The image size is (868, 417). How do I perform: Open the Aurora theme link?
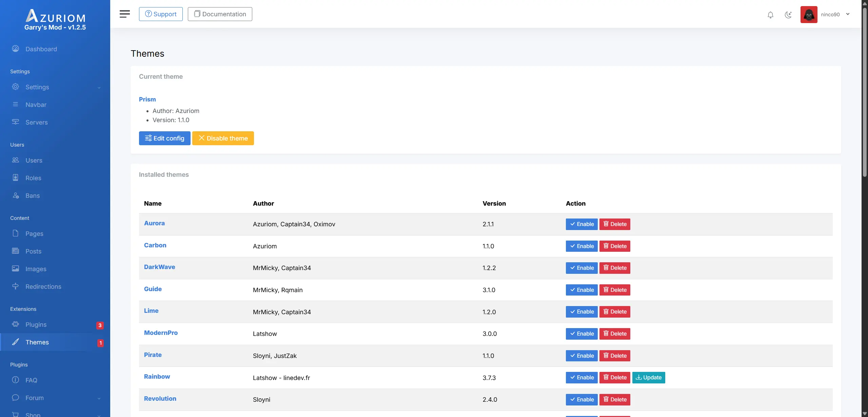pyautogui.click(x=154, y=223)
